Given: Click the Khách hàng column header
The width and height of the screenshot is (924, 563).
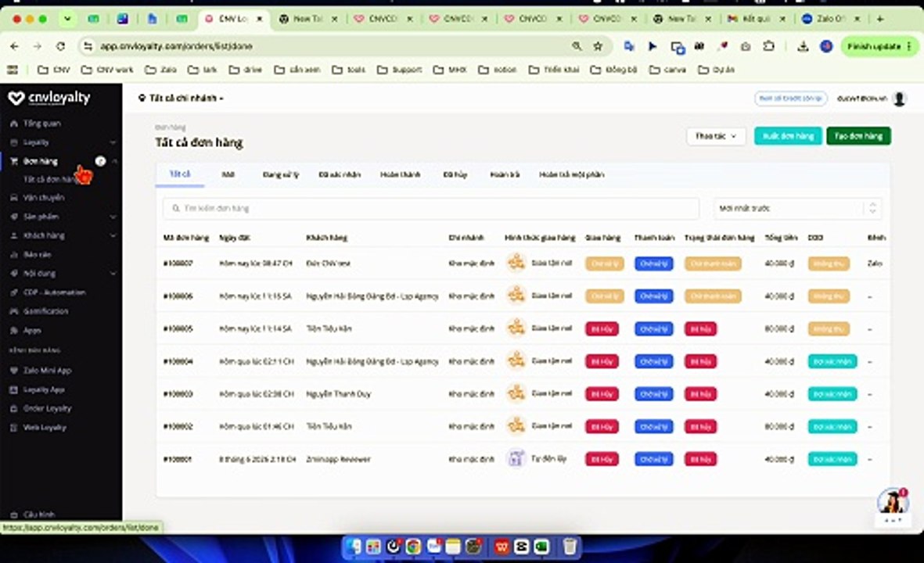Looking at the screenshot, I should point(326,238).
